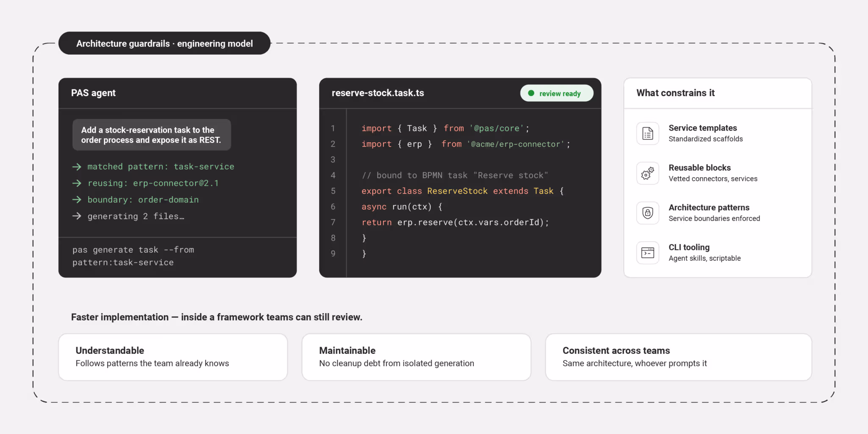Click line number 9 in code gutter
This screenshot has height=434, width=868.
pos(333,254)
